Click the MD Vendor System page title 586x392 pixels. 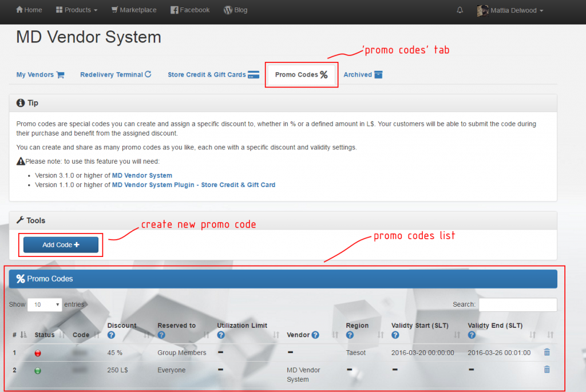[89, 37]
